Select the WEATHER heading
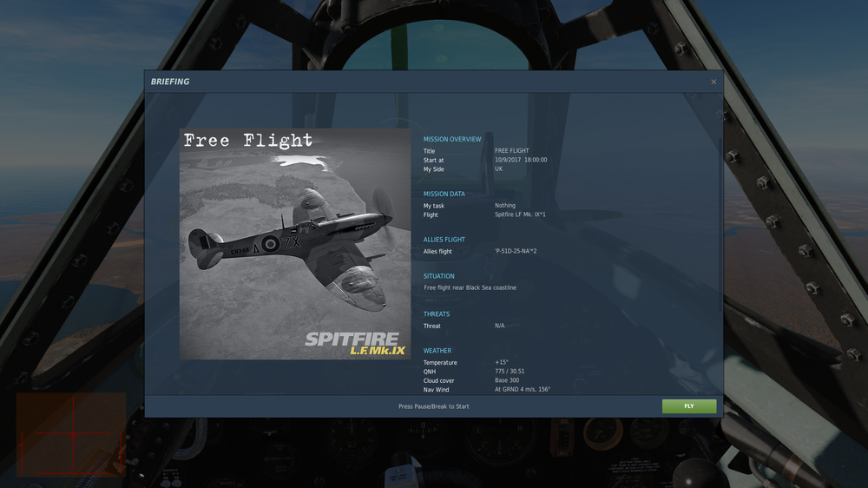This screenshot has width=868, height=488. (437, 351)
